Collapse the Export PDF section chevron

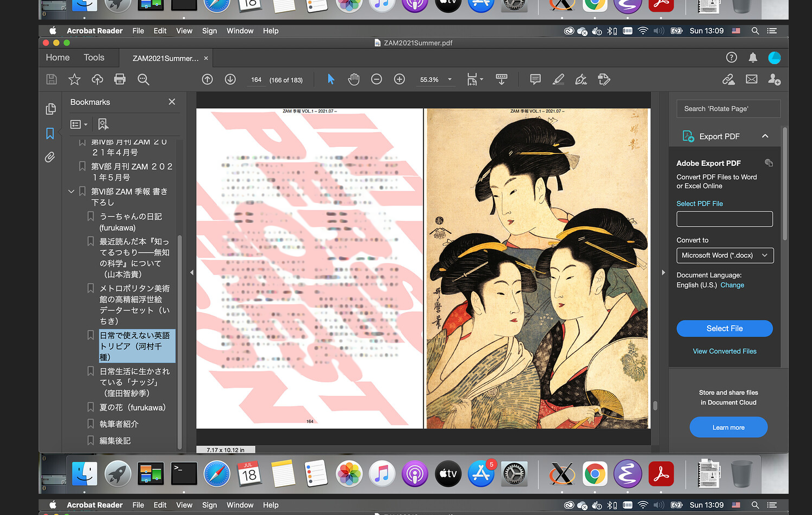click(765, 136)
